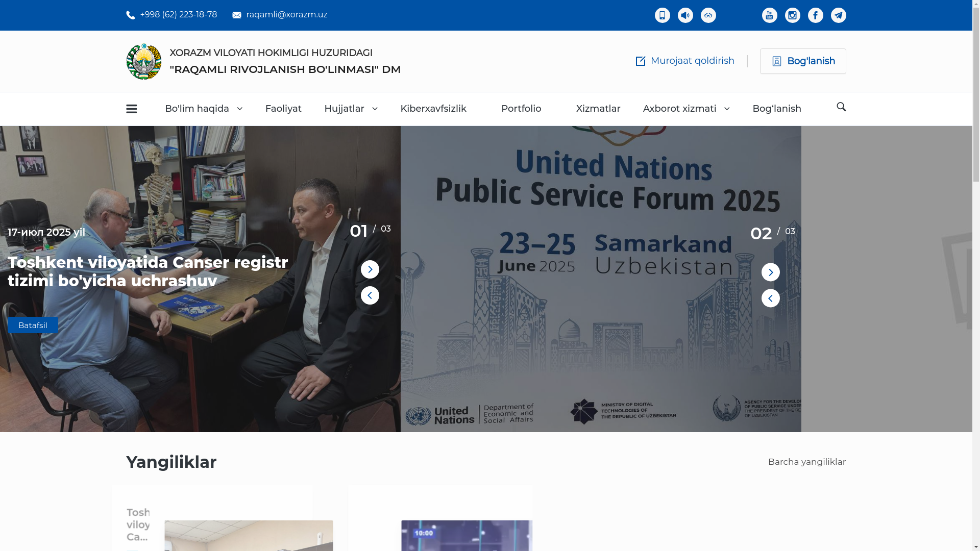Open the Hujjatlar menu label

344,109
